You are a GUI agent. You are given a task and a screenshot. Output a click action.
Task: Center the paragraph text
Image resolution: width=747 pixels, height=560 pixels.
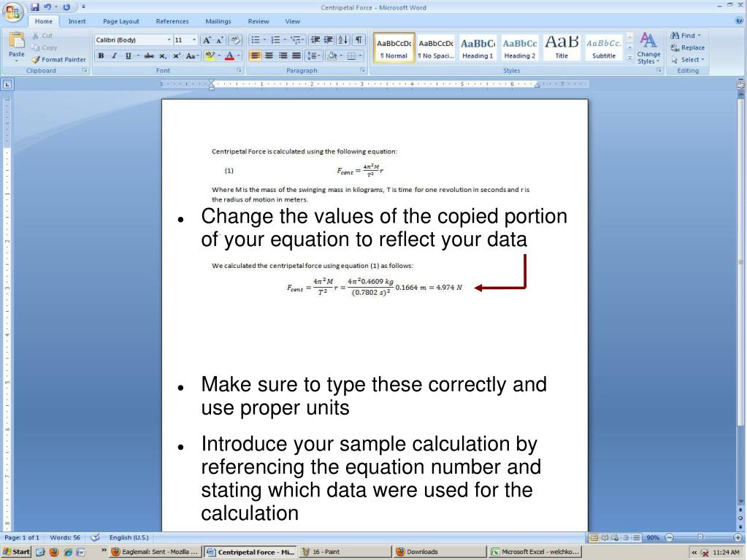point(269,55)
